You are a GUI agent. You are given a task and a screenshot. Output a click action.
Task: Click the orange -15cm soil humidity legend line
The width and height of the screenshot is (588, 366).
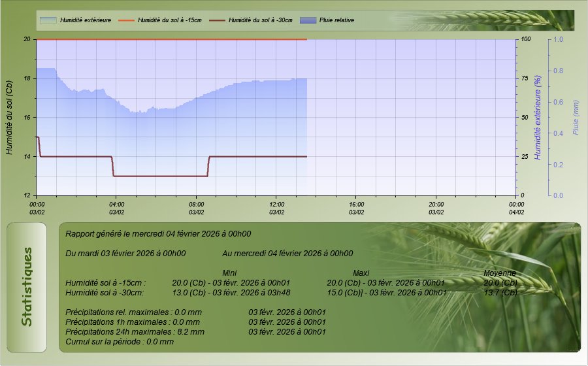125,20
